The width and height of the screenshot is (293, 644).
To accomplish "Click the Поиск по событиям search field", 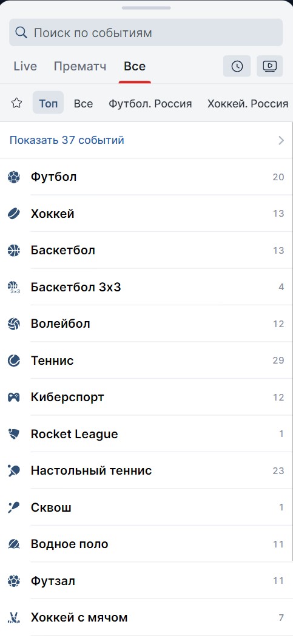I will (146, 32).
